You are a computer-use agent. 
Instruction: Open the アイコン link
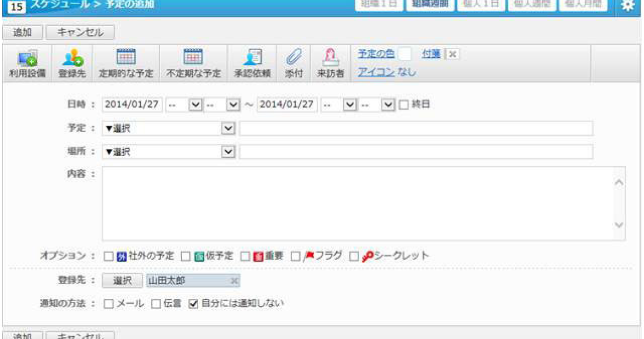(376, 72)
